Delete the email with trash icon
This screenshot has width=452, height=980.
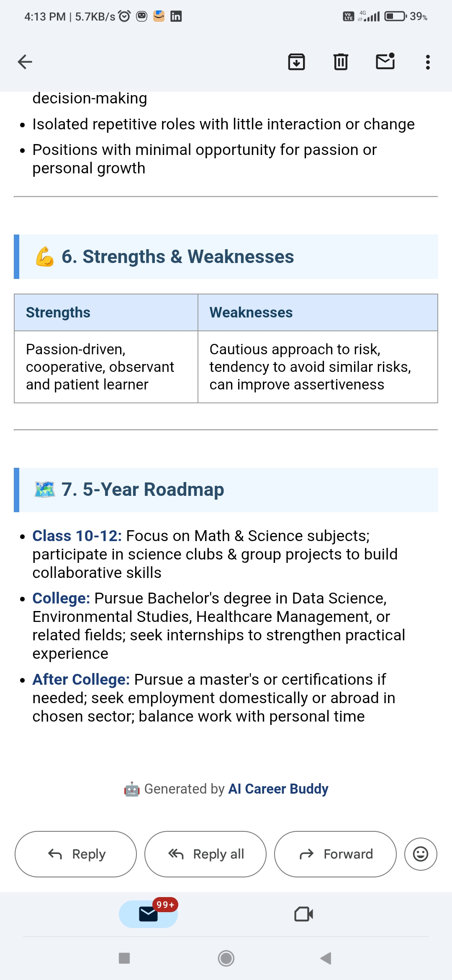pyautogui.click(x=341, y=62)
